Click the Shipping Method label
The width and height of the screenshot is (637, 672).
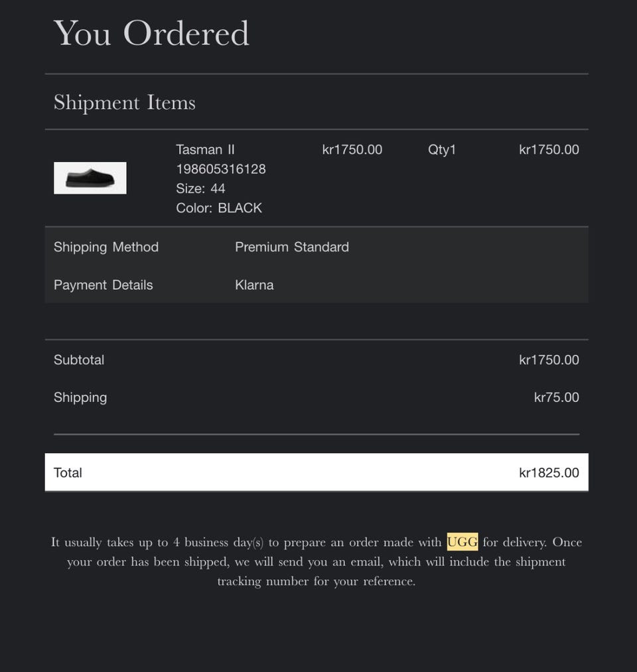click(106, 247)
